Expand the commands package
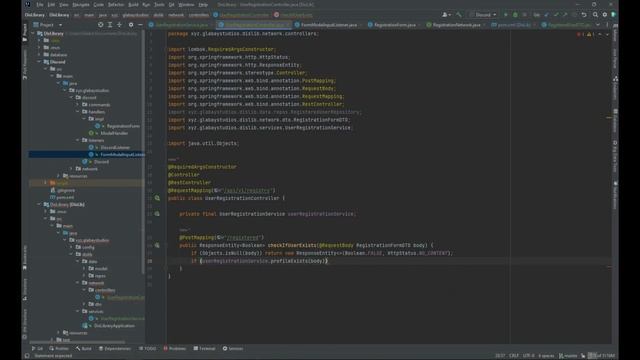 pyautogui.click(x=78, y=105)
